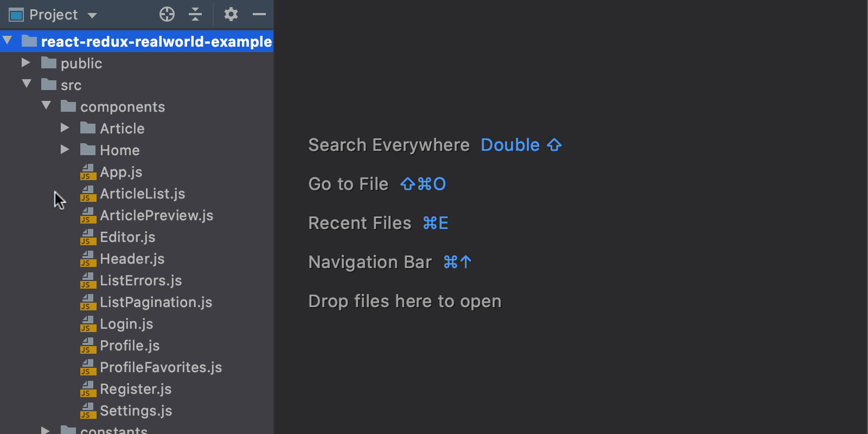
Task: Select App.js in the tree
Action: coord(121,173)
